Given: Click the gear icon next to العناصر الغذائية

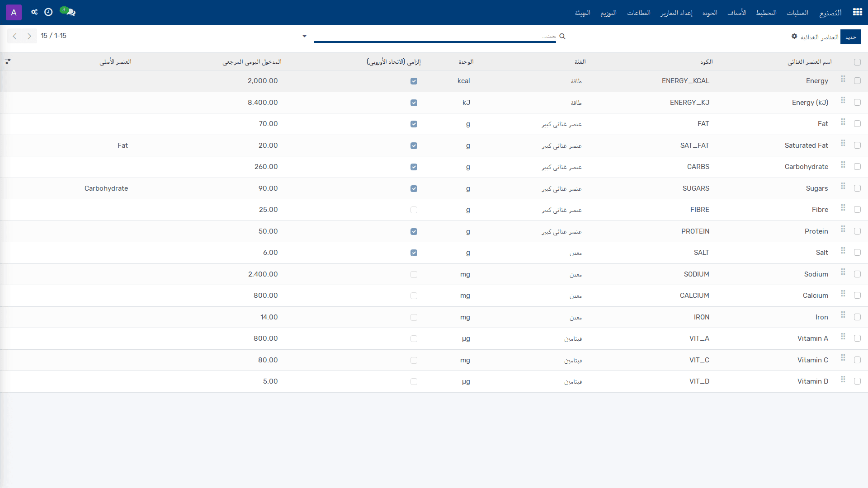Looking at the screenshot, I should point(794,36).
